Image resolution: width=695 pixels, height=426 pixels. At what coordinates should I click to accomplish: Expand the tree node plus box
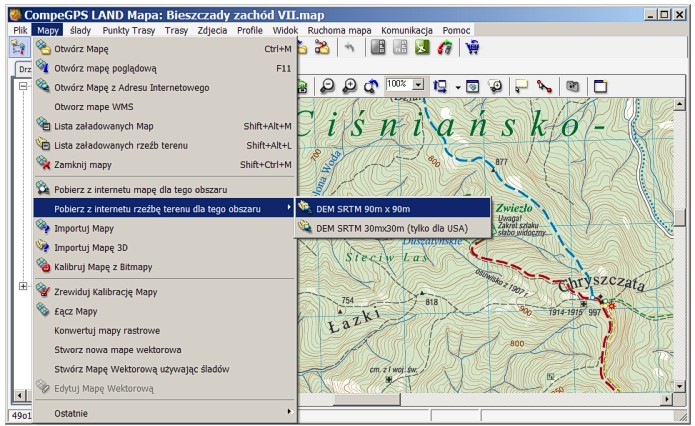tap(23, 286)
